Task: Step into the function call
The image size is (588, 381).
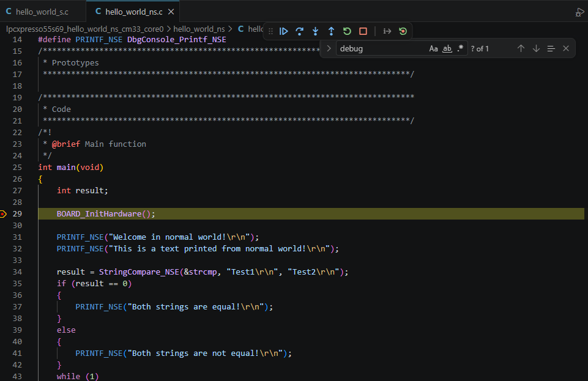Action: point(316,31)
